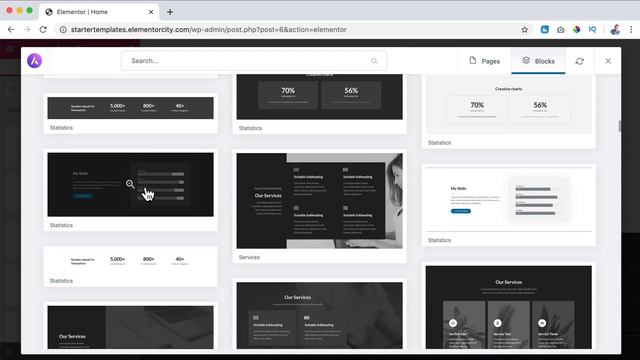The image size is (640, 360).
Task: Click into the Search templates field
Action: pos(253,61)
